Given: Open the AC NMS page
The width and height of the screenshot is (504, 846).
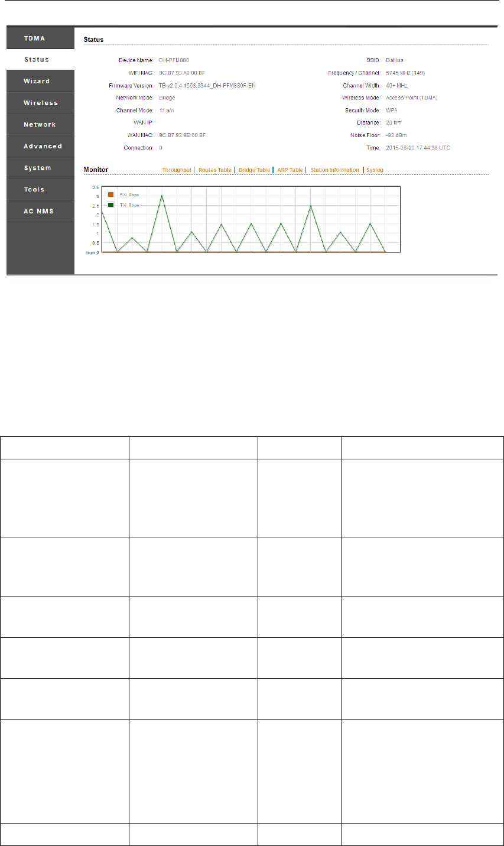Looking at the screenshot, I should click(38, 211).
